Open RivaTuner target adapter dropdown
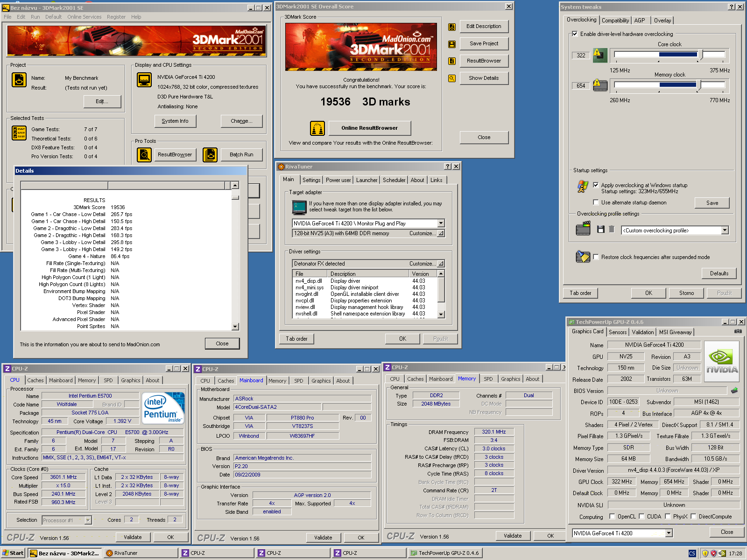This screenshot has height=560, width=747. (441, 223)
